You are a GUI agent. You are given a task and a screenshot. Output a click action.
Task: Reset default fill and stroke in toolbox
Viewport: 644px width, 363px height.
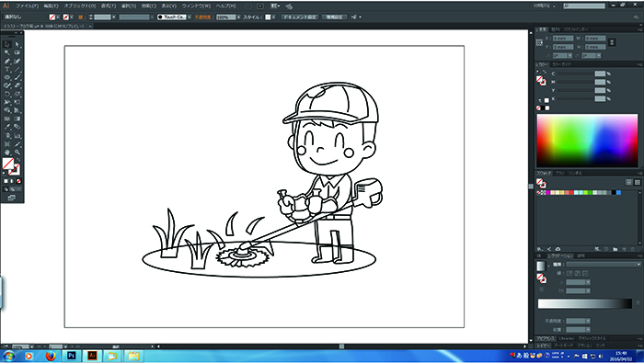[x=5, y=173]
